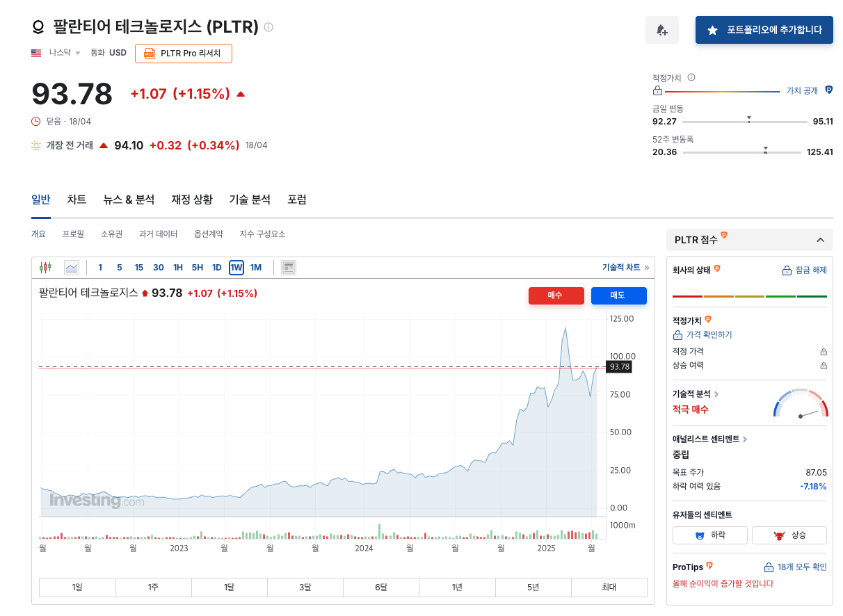Open the 재정 상황 tab

tap(192, 200)
